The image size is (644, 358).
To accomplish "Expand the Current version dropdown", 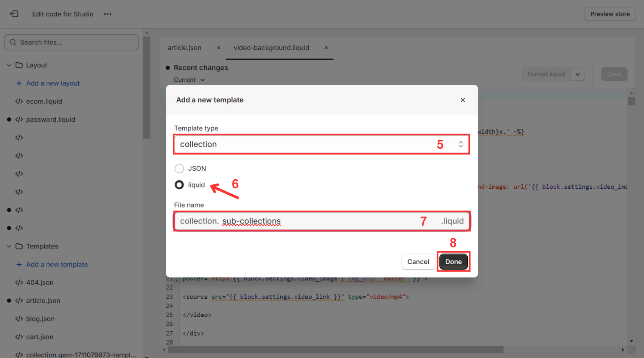I will (x=189, y=80).
